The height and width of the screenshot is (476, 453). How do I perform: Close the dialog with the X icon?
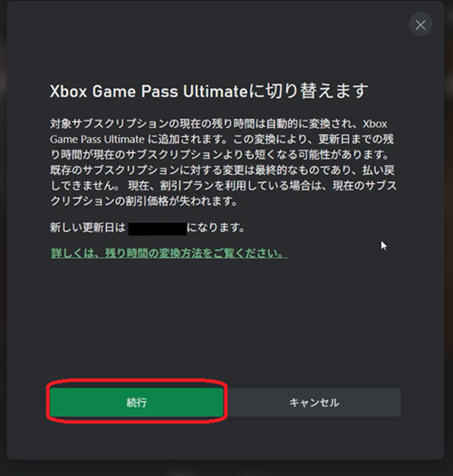(x=420, y=24)
